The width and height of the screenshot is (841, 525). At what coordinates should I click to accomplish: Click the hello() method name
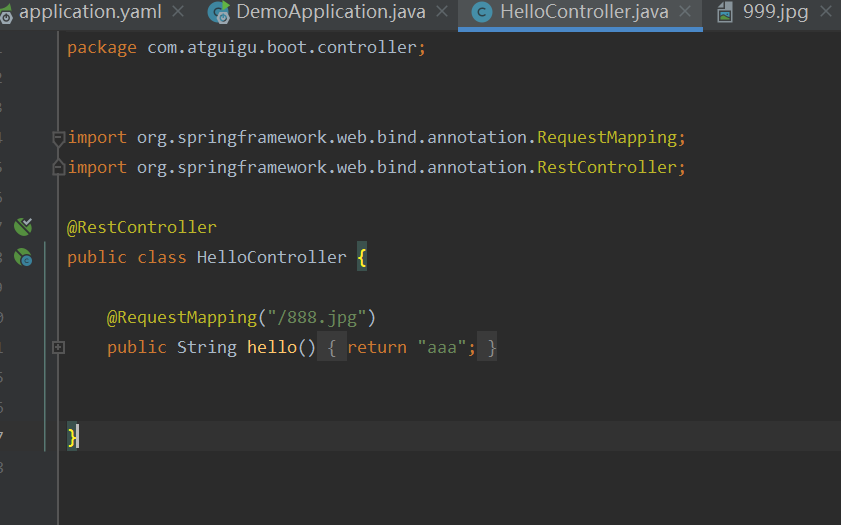[272, 347]
